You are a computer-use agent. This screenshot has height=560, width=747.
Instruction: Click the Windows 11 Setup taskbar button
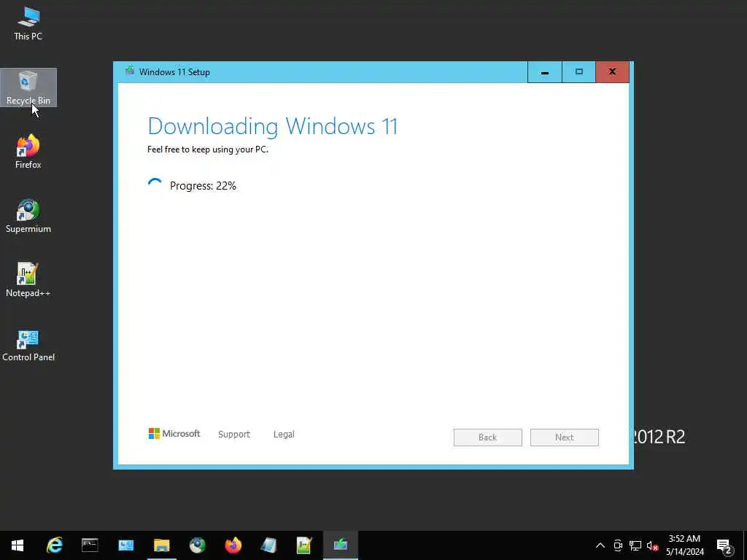[340, 545]
